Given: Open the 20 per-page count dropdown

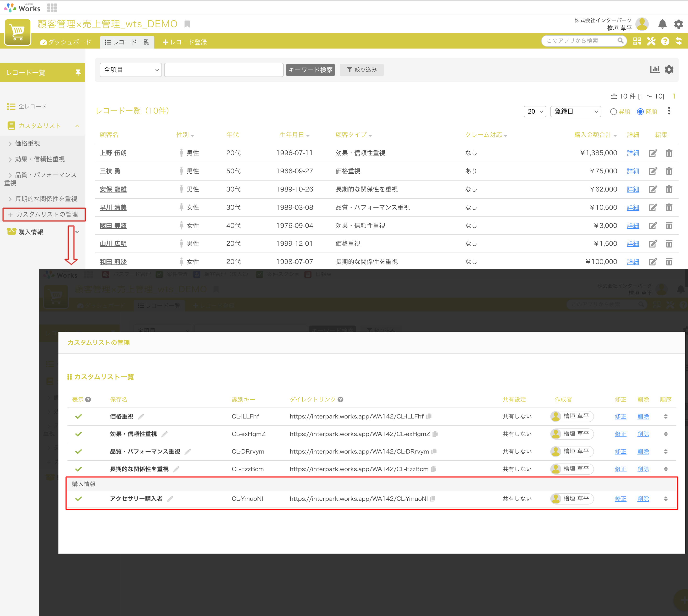Looking at the screenshot, I should pyautogui.click(x=535, y=111).
